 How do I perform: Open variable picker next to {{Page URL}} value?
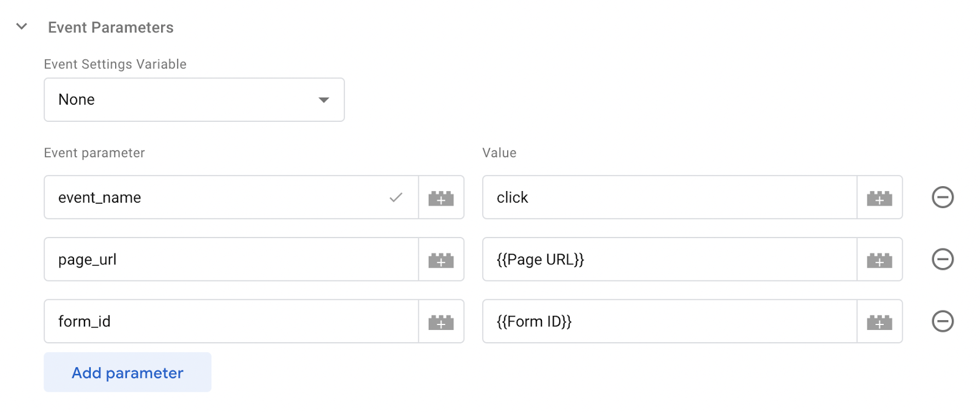(x=879, y=260)
